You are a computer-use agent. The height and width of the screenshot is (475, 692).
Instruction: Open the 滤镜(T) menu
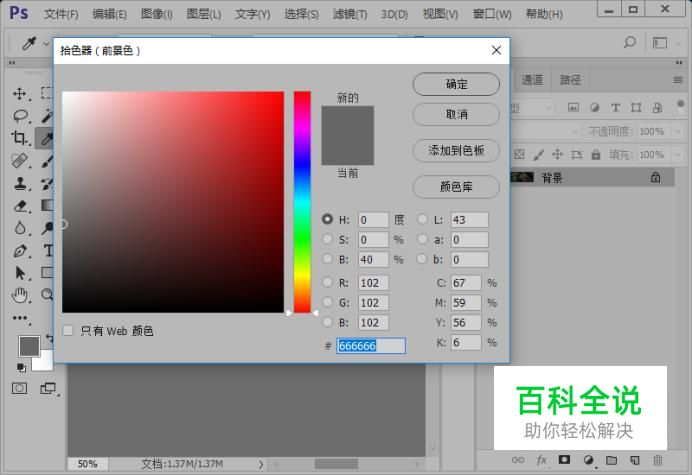350,15
